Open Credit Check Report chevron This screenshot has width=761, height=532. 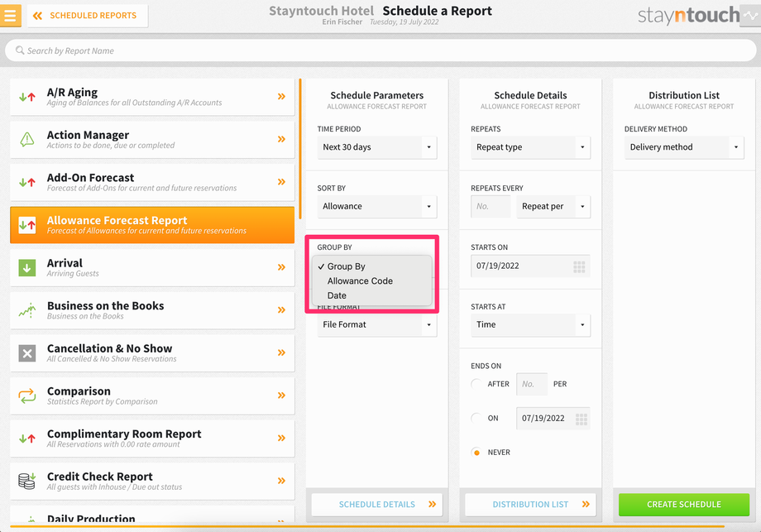281,481
